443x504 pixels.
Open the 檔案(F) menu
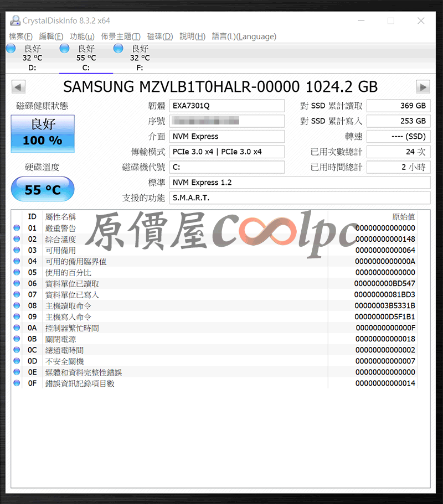pyautogui.click(x=21, y=37)
